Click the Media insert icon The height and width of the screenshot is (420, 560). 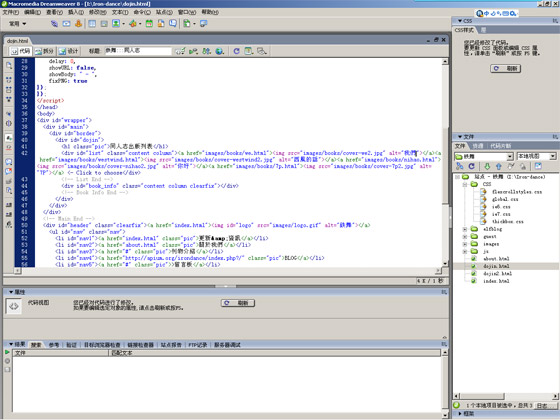pos(132,24)
